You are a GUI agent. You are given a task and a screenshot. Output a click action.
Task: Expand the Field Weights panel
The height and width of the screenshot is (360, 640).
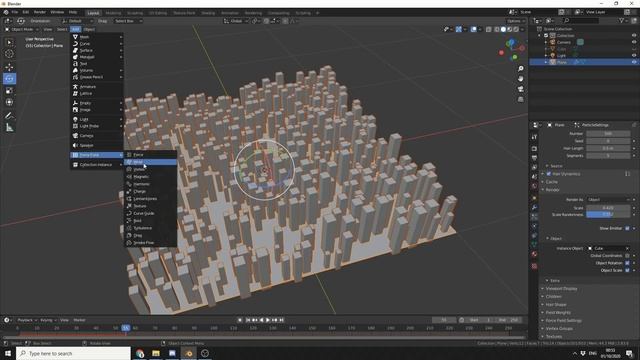558,313
